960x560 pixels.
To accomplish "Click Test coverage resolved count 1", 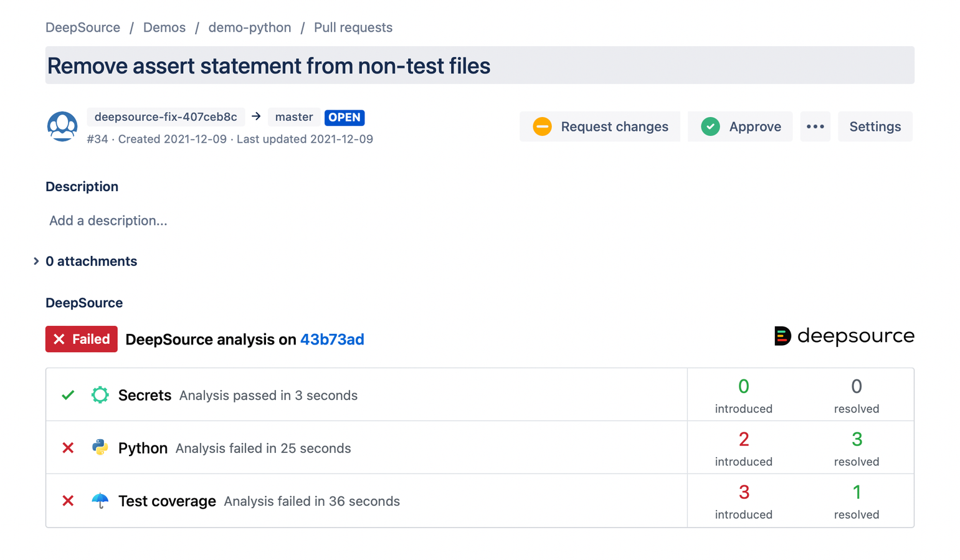I will pos(857,492).
